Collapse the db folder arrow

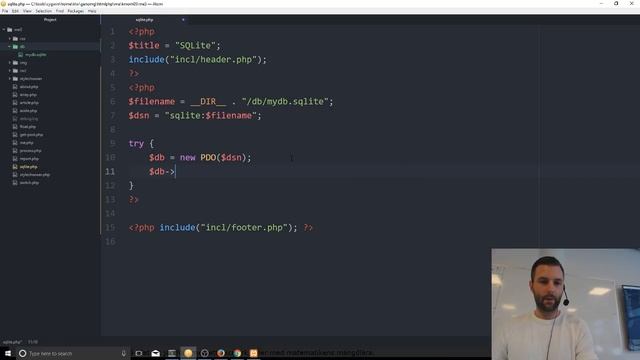(x=10, y=47)
